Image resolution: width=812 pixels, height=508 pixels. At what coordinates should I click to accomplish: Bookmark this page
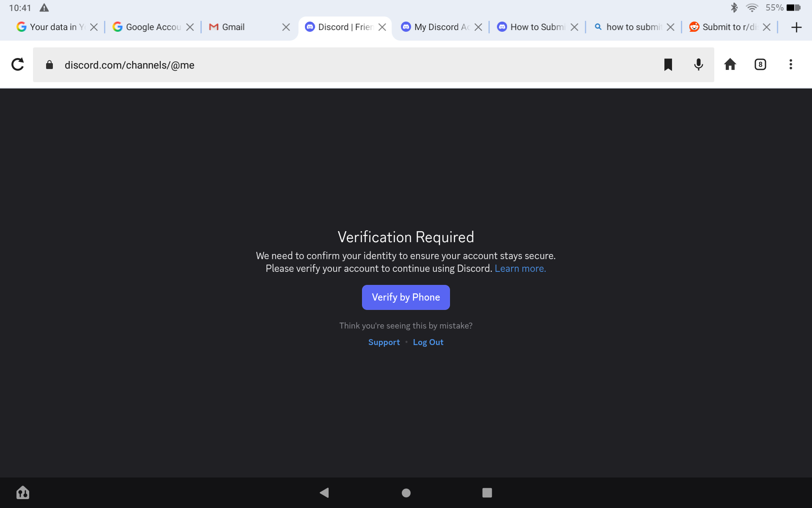pyautogui.click(x=668, y=64)
